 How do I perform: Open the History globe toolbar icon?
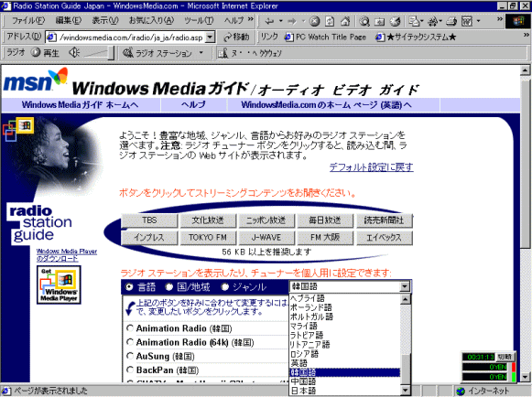[395, 21]
